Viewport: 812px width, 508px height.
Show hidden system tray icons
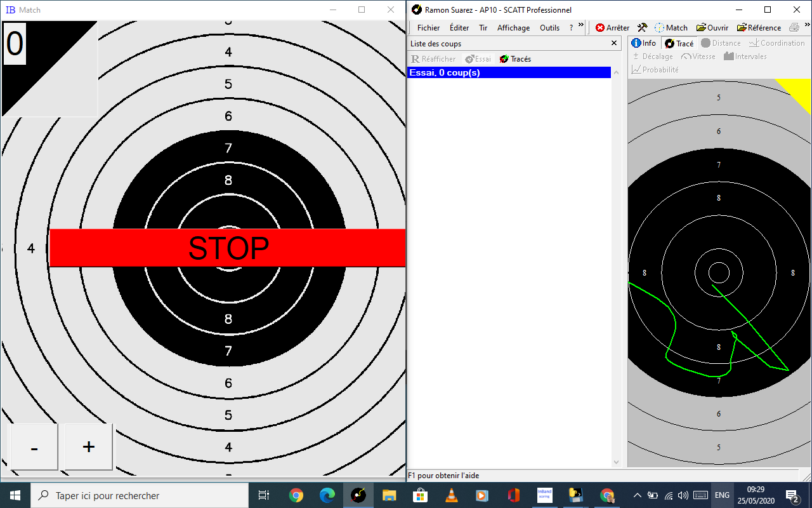638,495
